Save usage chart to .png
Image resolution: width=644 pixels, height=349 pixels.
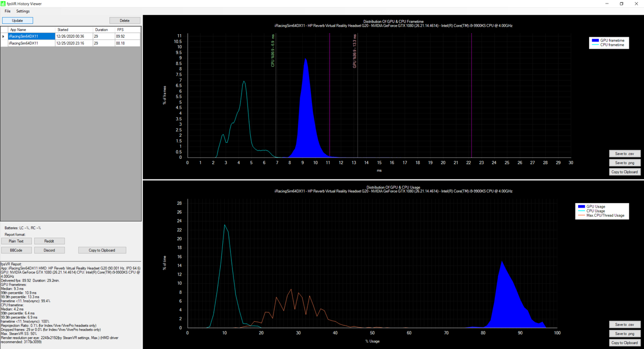pos(624,333)
